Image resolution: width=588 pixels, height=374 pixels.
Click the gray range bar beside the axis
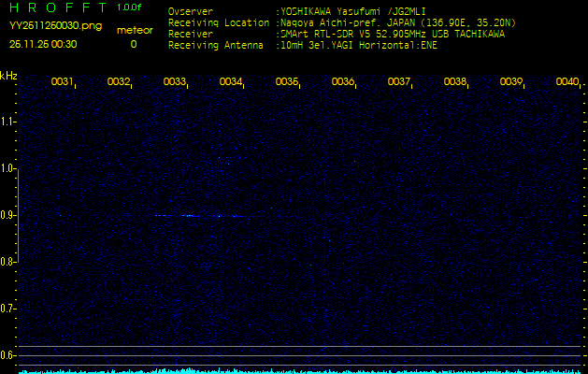click(x=18, y=216)
